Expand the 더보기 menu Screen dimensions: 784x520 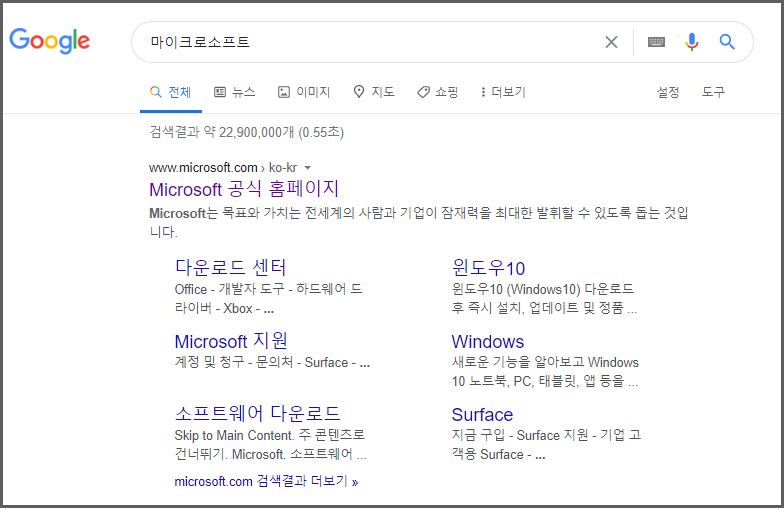point(503,92)
